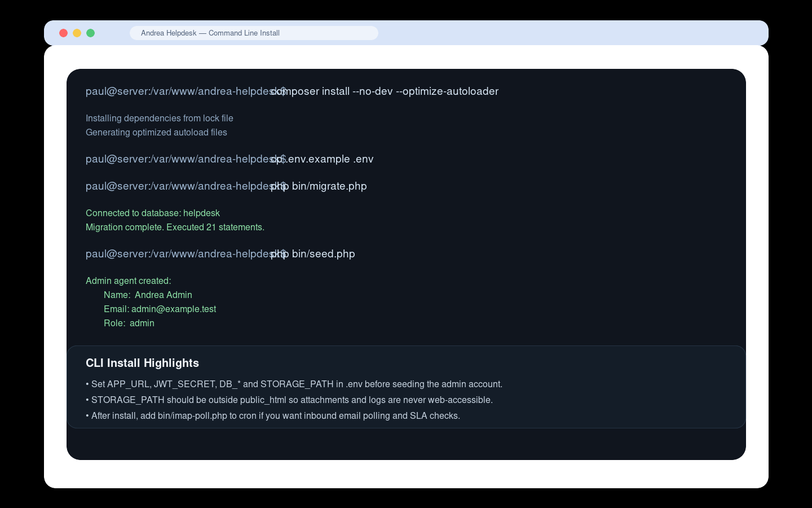Click the Connected to database: helpdesk message
This screenshot has height=508, width=812.
pyautogui.click(x=153, y=213)
